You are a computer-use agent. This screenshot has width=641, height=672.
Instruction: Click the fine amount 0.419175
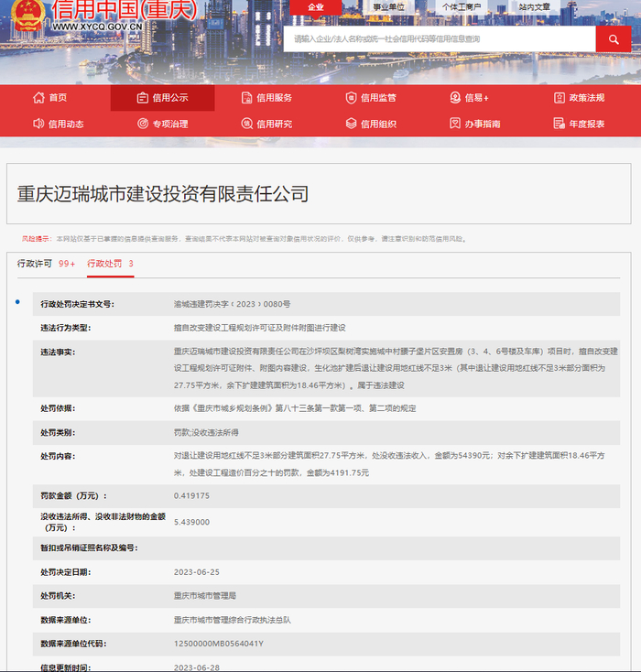[x=191, y=496]
